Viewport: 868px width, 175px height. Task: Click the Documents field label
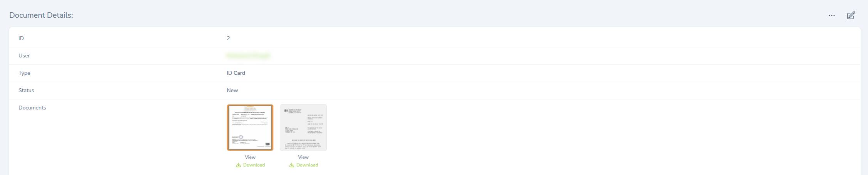(32, 108)
